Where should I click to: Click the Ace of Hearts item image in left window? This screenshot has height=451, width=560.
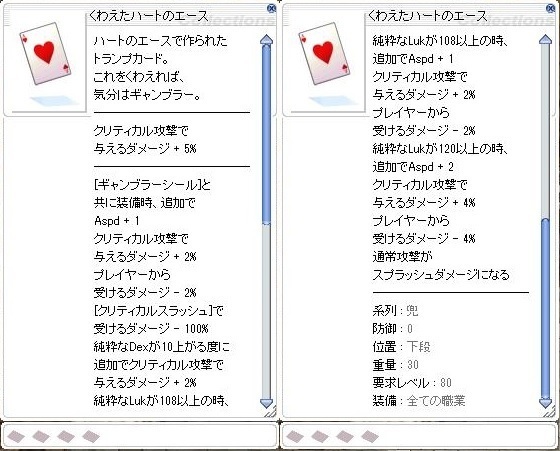45,54
